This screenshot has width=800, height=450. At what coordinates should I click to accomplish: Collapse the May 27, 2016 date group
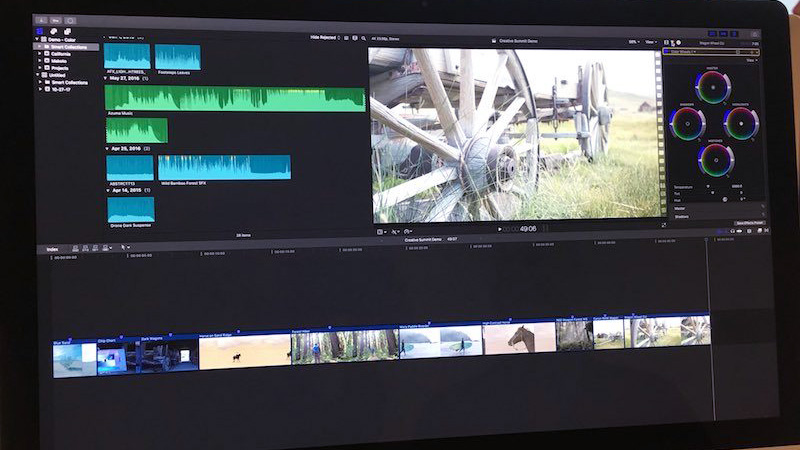click(106, 77)
